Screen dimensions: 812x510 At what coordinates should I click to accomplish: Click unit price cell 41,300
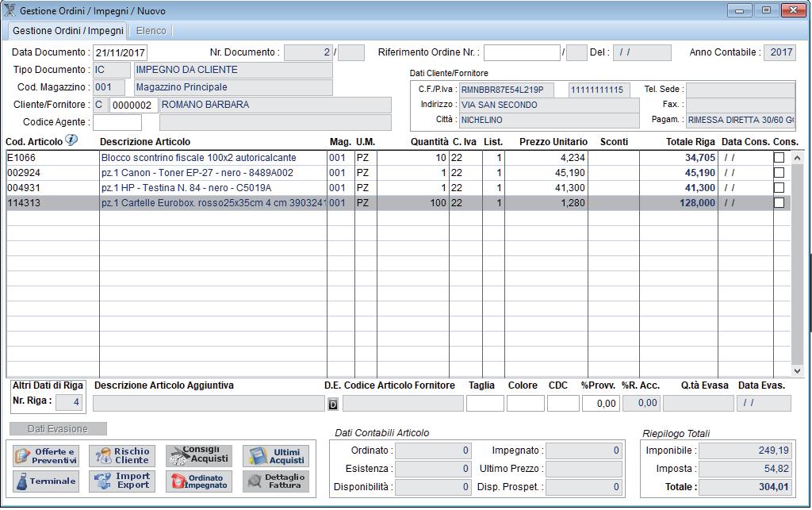click(x=546, y=187)
